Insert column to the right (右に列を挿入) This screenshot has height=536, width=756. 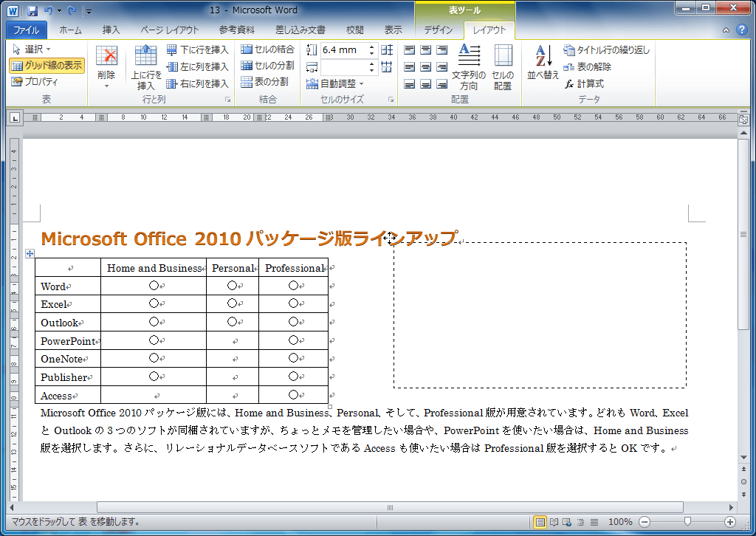[197, 83]
